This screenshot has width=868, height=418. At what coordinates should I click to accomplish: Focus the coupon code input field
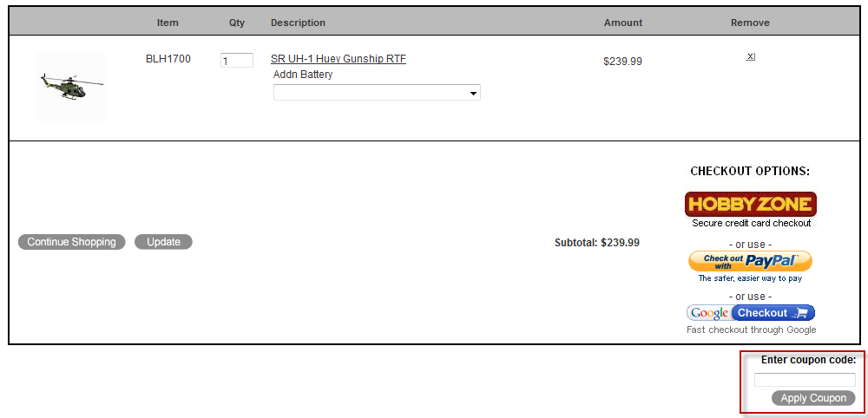pyautogui.click(x=805, y=380)
